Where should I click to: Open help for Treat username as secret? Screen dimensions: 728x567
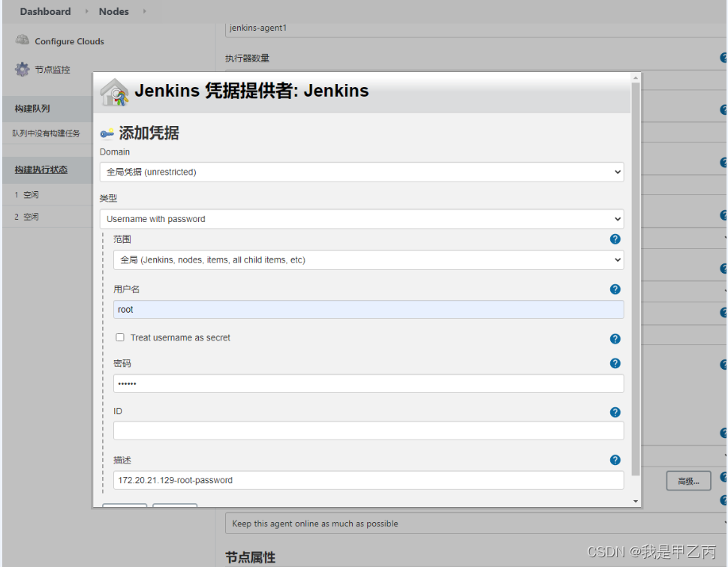coord(615,339)
